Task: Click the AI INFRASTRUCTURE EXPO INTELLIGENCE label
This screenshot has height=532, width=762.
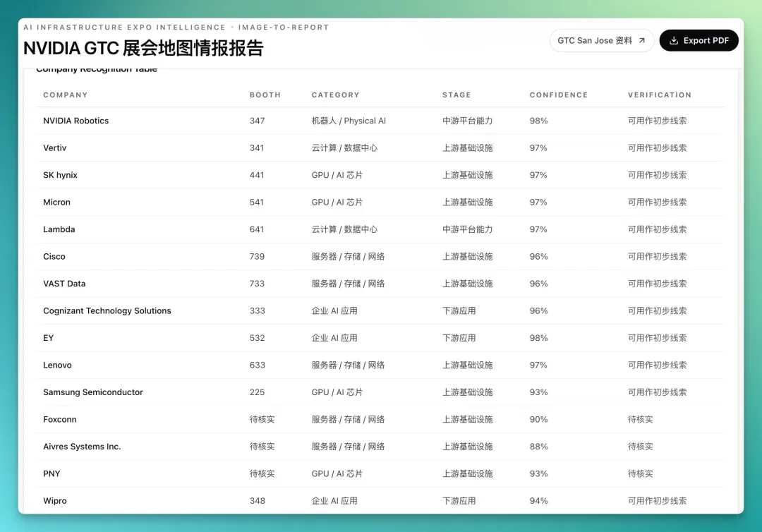Action: point(124,28)
